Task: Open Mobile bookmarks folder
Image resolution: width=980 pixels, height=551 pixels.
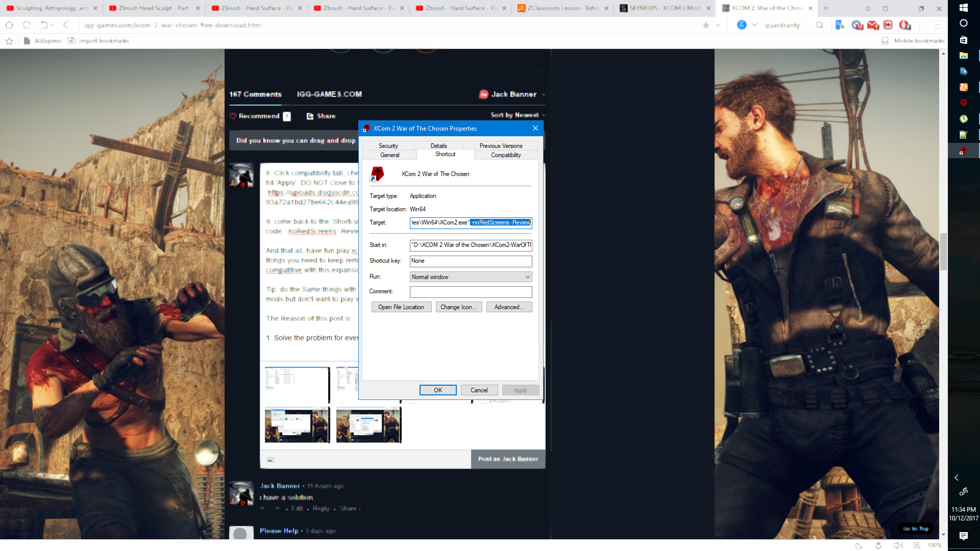Action: click(x=913, y=41)
